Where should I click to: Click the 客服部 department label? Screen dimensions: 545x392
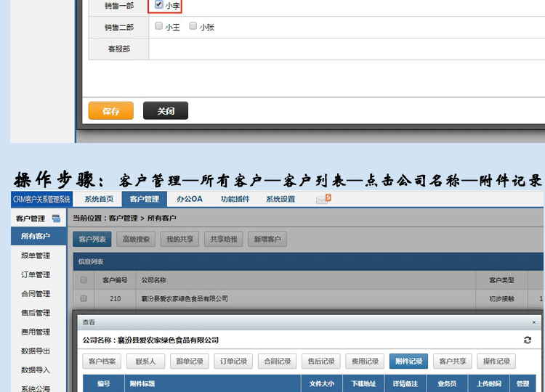click(119, 49)
